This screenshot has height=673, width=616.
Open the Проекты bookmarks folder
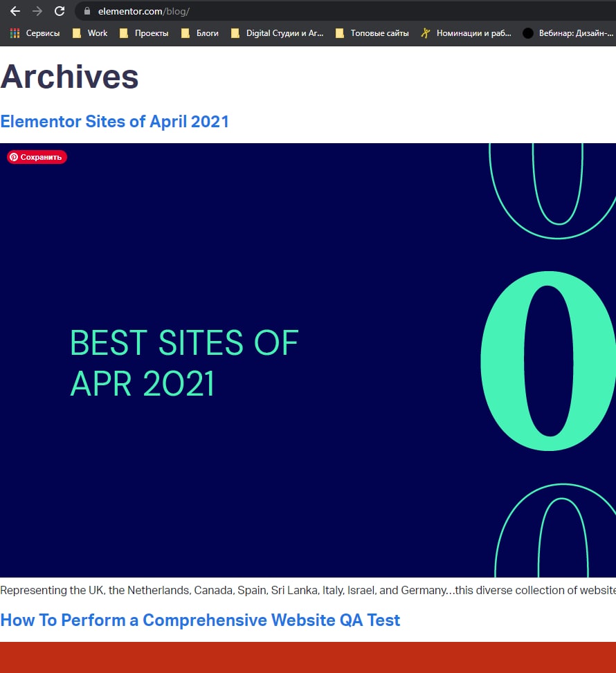pyautogui.click(x=144, y=33)
